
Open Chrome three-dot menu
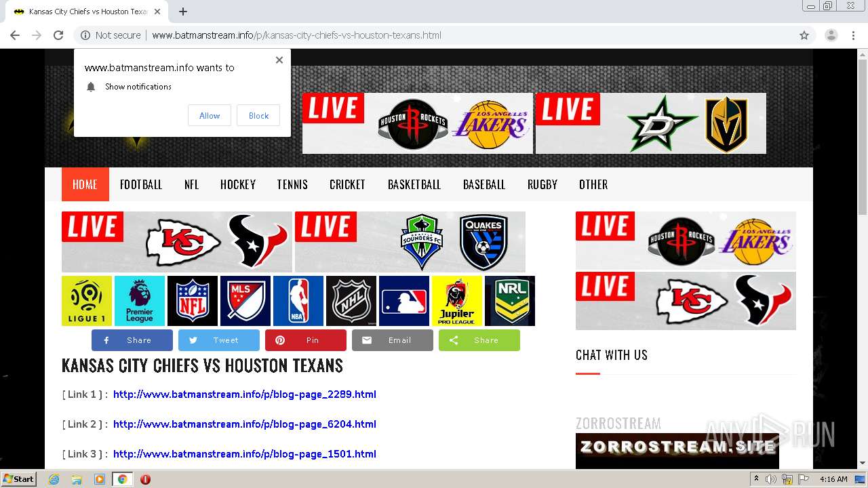(x=853, y=35)
